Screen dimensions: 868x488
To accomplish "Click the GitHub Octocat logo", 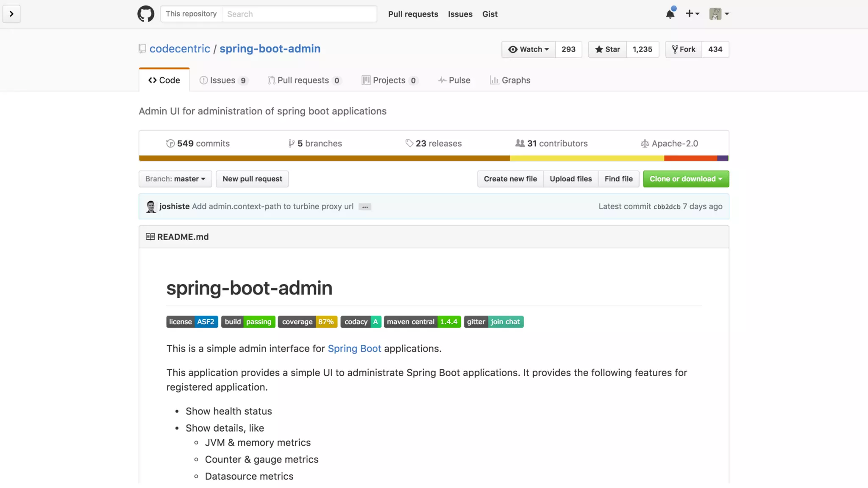I will [145, 14].
